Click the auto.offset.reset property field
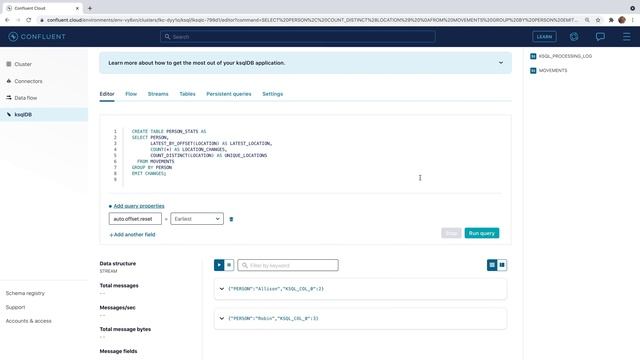640x360 pixels. 135,219
